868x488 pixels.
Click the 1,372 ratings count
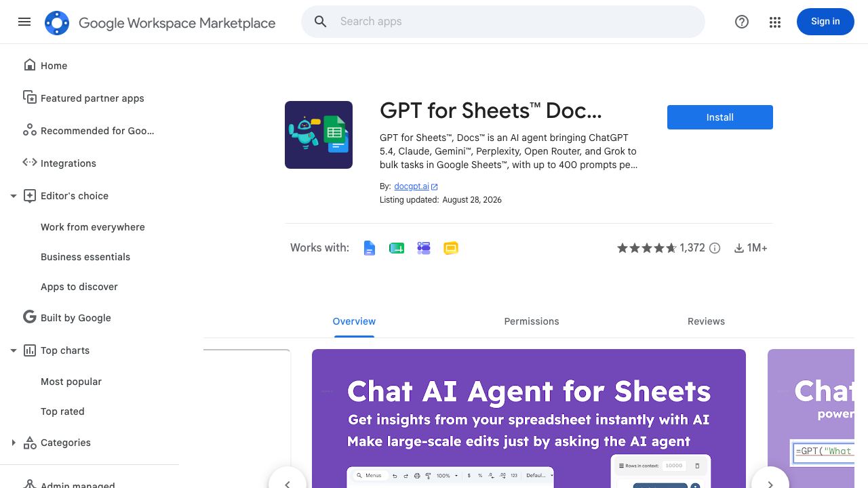coord(692,248)
